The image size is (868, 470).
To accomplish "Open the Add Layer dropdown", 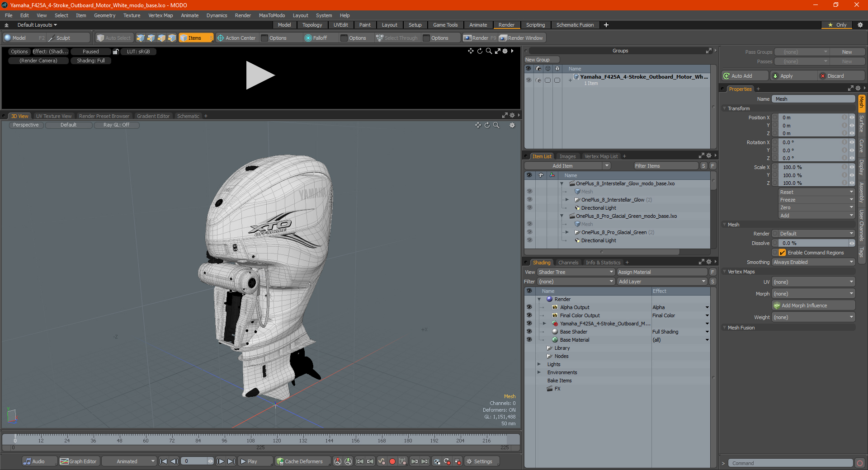I will tap(662, 282).
